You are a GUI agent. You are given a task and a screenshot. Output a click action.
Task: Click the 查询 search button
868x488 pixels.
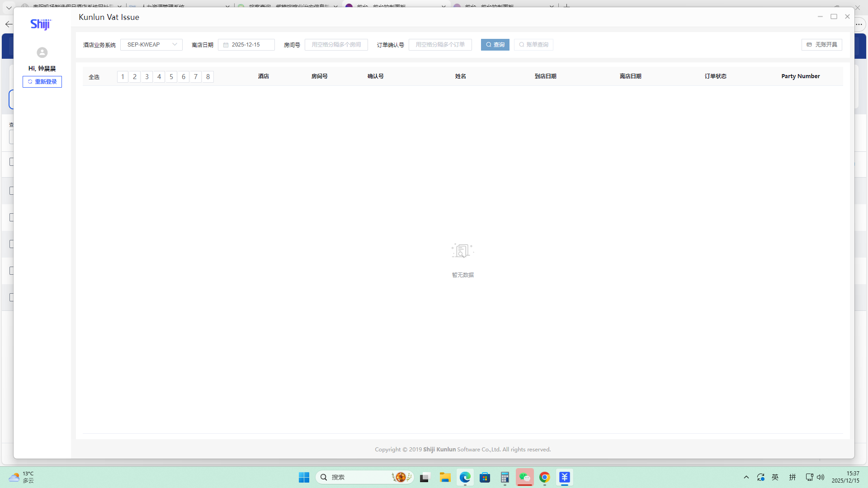pyautogui.click(x=495, y=45)
